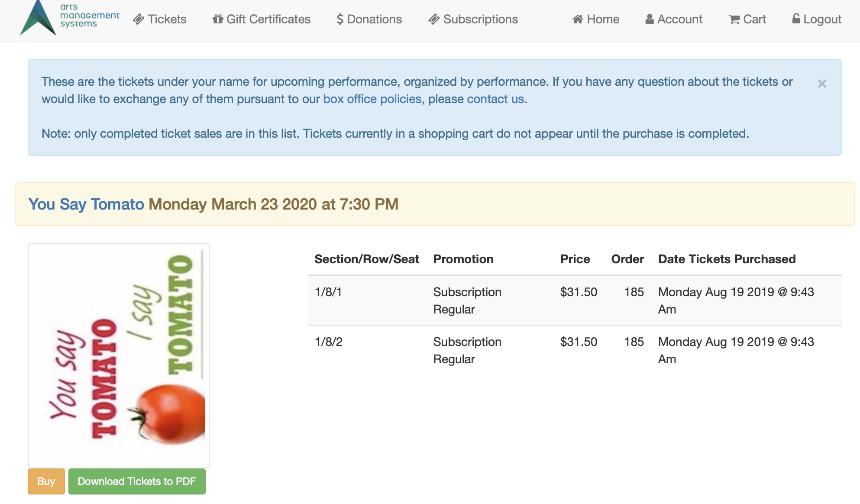Image resolution: width=860 pixels, height=504 pixels.
Task: Go to Donations in the navbar
Action: point(369,19)
